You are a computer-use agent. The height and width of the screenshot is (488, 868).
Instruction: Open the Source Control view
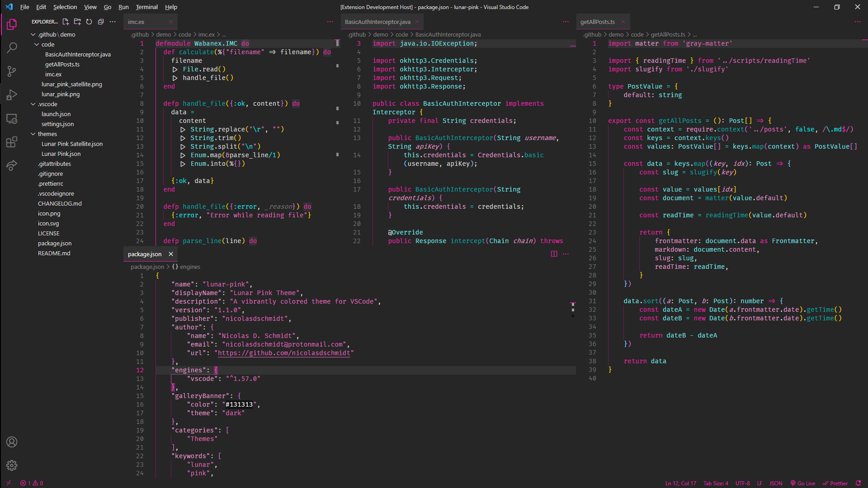[12, 71]
